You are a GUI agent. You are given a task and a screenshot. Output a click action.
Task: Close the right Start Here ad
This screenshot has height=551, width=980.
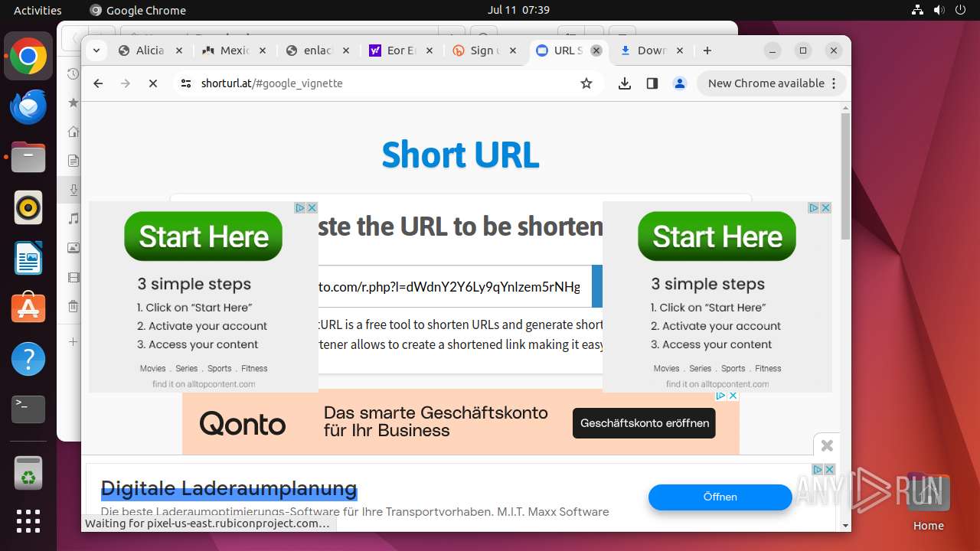pyautogui.click(x=825, y=207)
